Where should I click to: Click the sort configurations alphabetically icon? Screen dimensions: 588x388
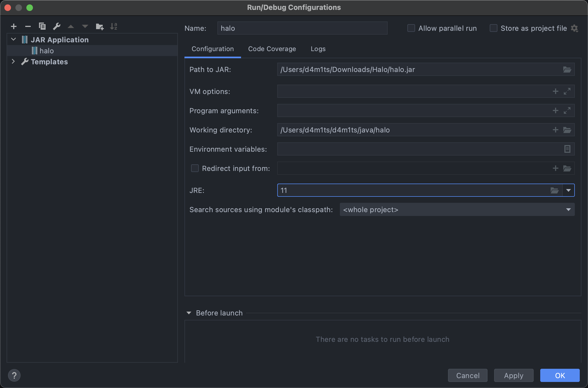point(114,26)
